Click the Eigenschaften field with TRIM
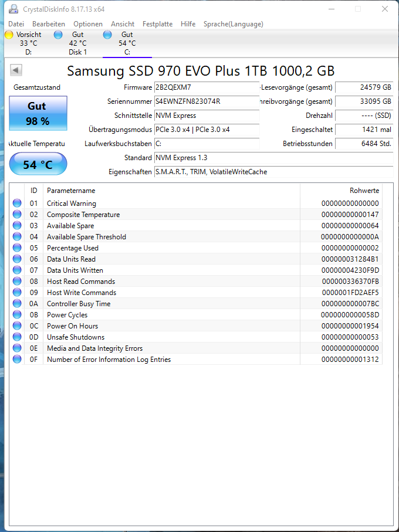Screen dimensions: 399x532 (274, 172)
